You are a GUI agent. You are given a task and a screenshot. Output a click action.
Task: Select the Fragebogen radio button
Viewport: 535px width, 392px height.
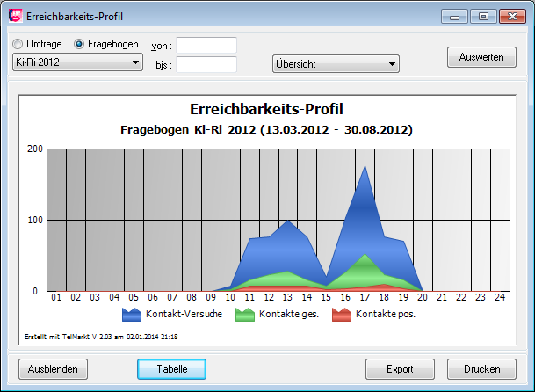pyautogui.click(x=79, y=44)
